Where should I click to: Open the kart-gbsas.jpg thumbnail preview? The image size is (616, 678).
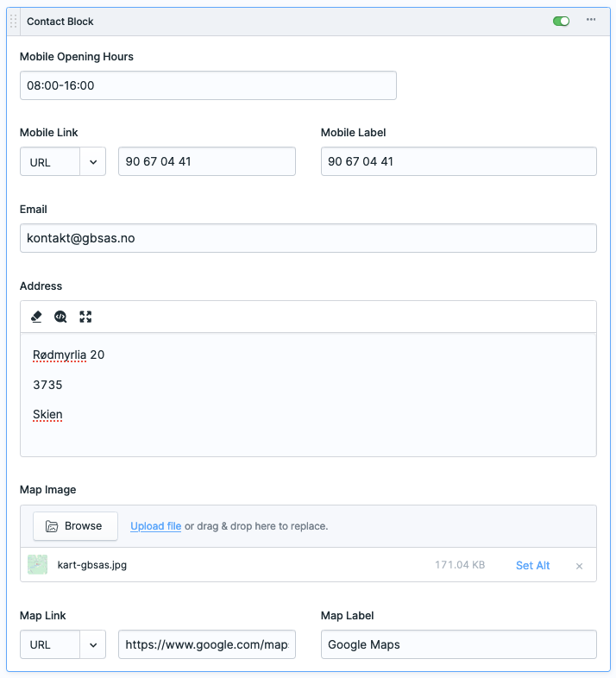[x=38, y=565]
